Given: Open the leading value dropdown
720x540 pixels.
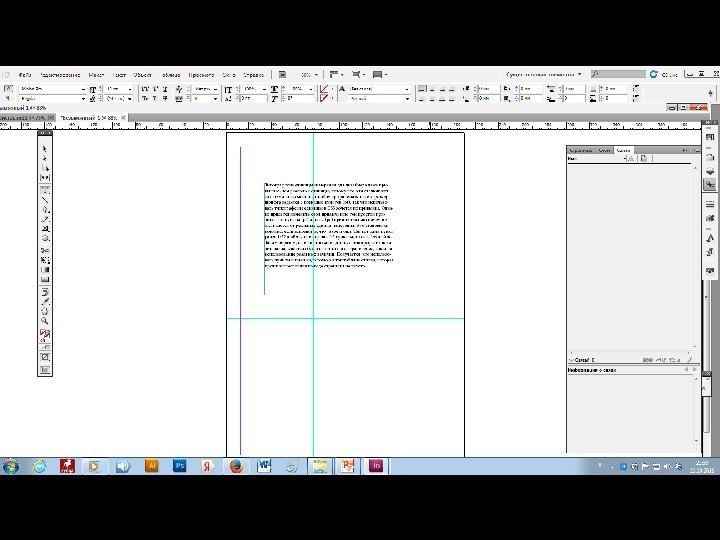Looking at the screenshot, I should point(130,99).
